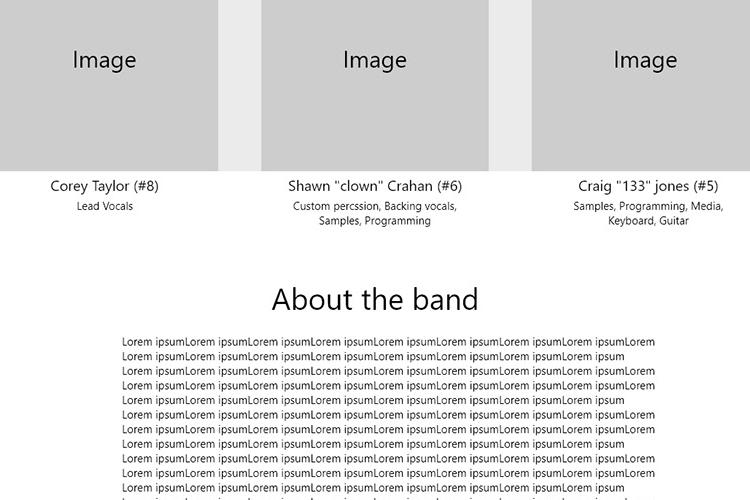Screen dimensions: 750x500
Task: Click the Lead Vocals role text
Action: (x=105, y=206)
